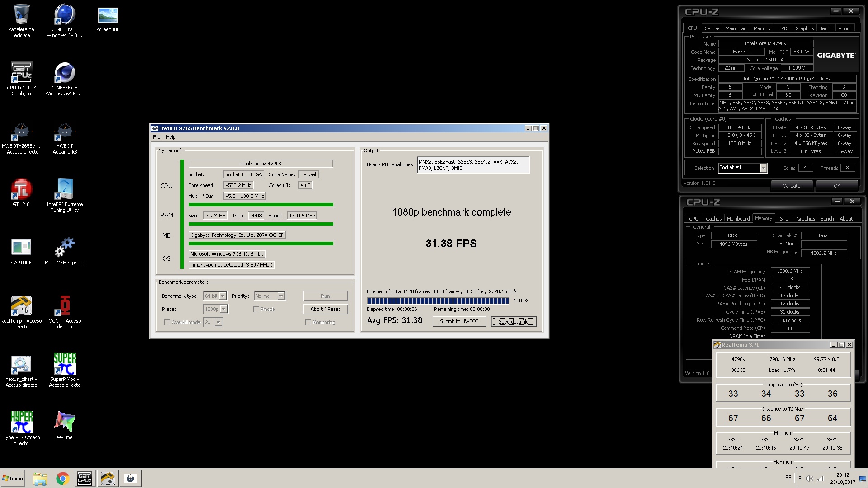The height and width of the screenshot is (488, 868).
Task: Open Windows Explorer from the taskbar
Action: 40,479
